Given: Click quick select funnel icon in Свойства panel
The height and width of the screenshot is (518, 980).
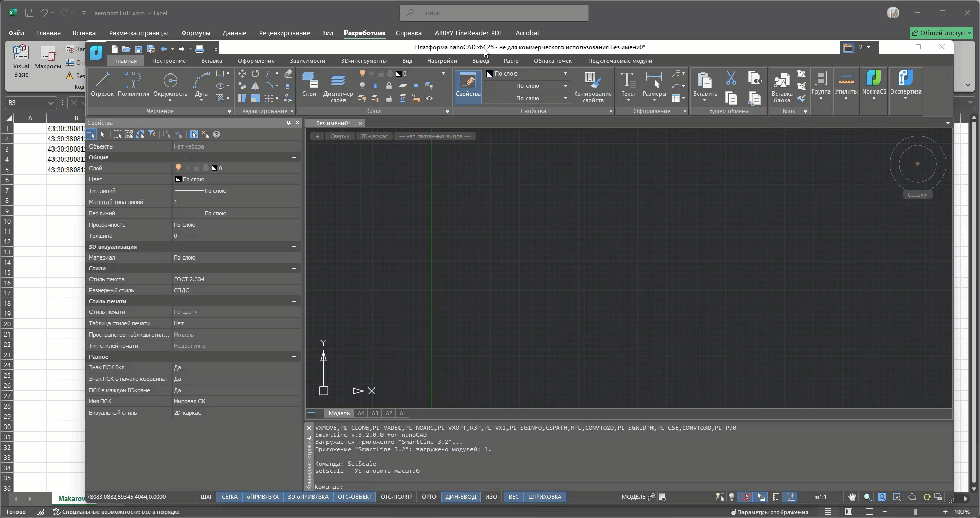Looking at the screenshot, I should coord(152,134).
